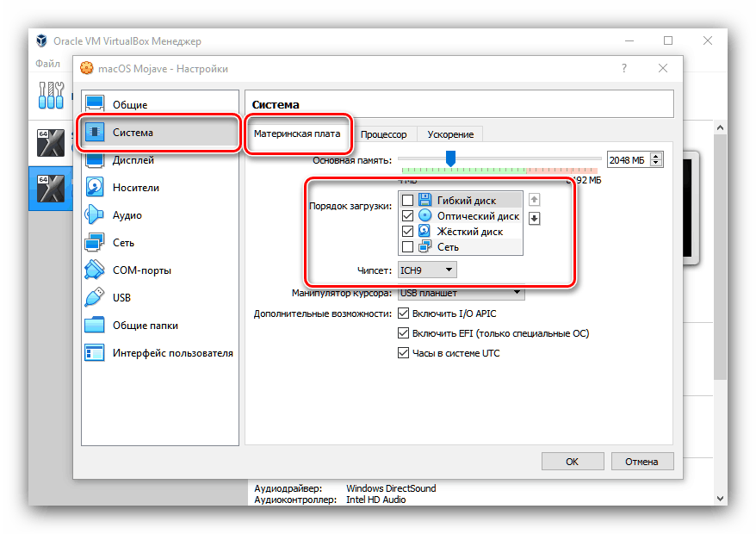Open USB settings category
This screenshot has height=534, width=756.
[x=159, y=297]
